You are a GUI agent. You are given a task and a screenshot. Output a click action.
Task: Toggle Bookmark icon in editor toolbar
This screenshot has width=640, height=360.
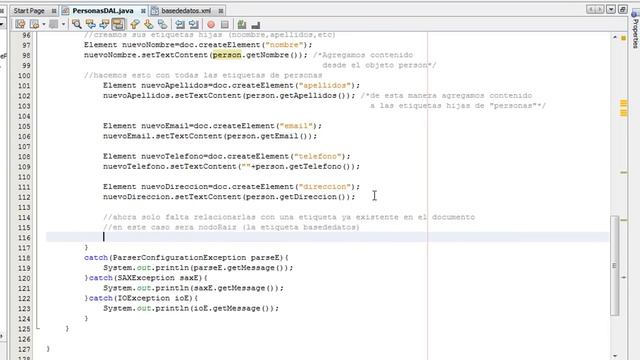tap(162, 24)
